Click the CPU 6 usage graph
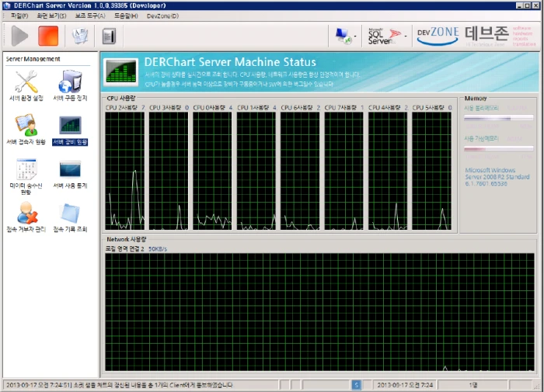This screenshot has width=544, height=392. pyautogui.click(x=300, y=171)
